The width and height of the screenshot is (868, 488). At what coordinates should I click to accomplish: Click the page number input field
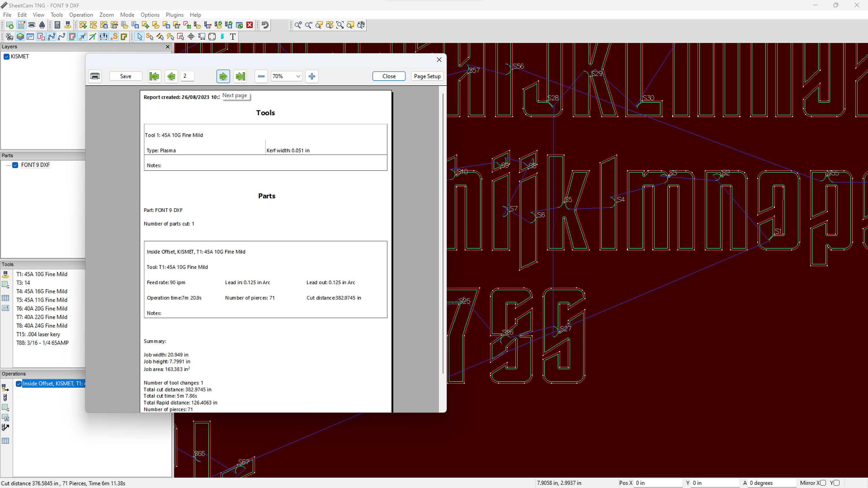click(187, 76)
